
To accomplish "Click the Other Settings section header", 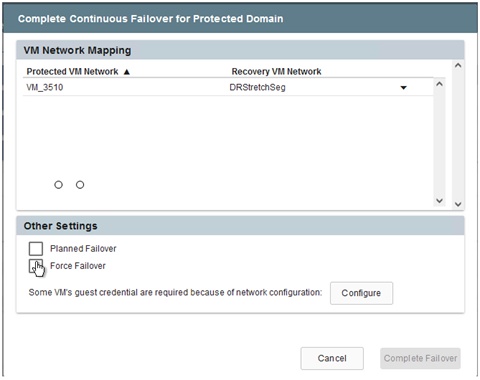I will pos(240,226).
